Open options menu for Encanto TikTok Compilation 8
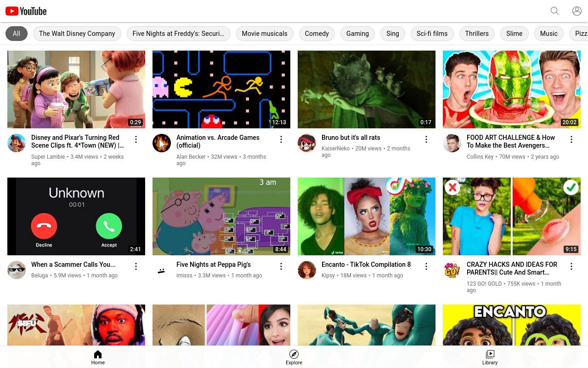This screenshot has width=588, height=368. [426, 266]
